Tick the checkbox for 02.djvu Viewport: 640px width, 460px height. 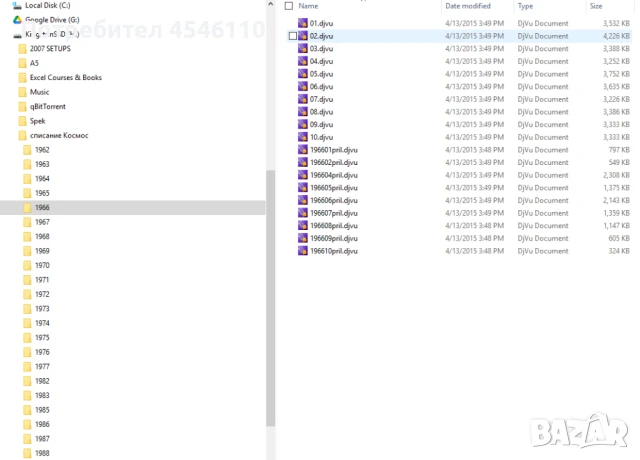click(x=293, y=36)
